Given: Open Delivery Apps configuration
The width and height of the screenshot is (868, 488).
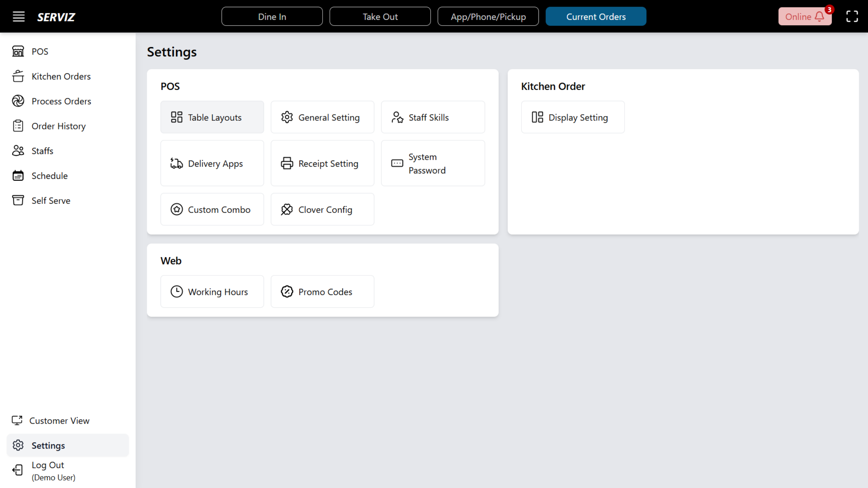Looking at the screenshot, I should pos(212,163).
